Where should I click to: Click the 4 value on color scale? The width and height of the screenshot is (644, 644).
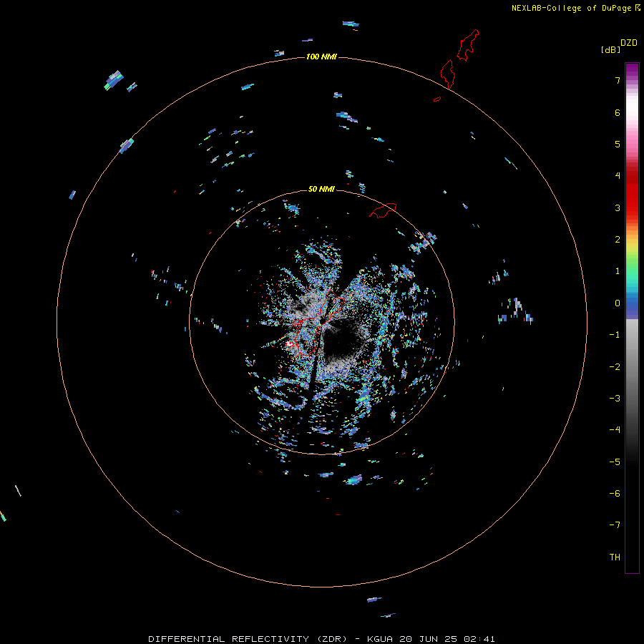[x=618, y=176]
